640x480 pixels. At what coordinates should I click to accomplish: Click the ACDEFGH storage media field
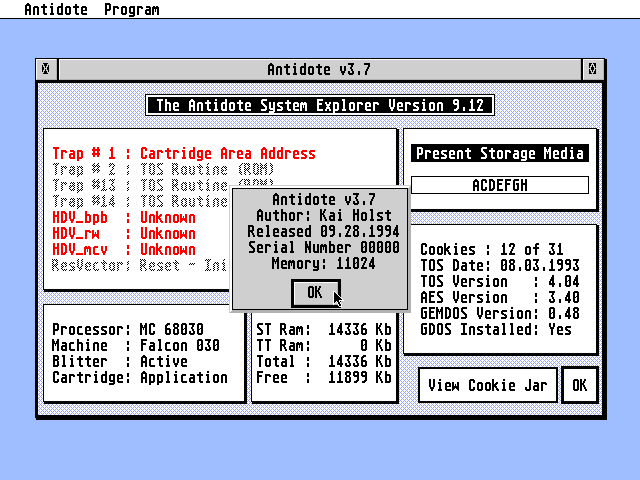pos(500,185)
